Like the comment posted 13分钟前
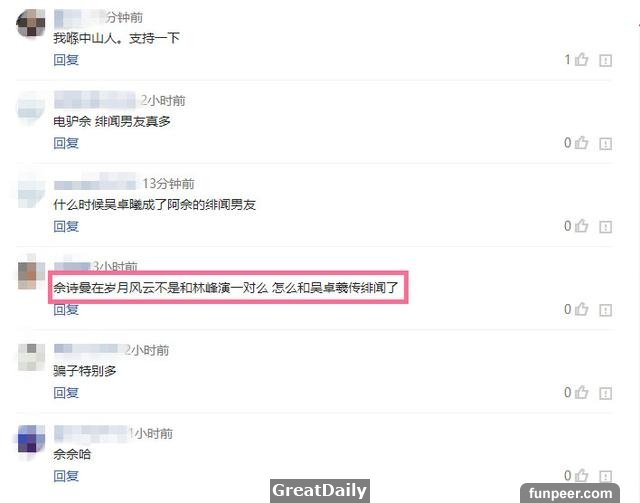This screenshot has height=503, width=640. (x=581, y=226)
